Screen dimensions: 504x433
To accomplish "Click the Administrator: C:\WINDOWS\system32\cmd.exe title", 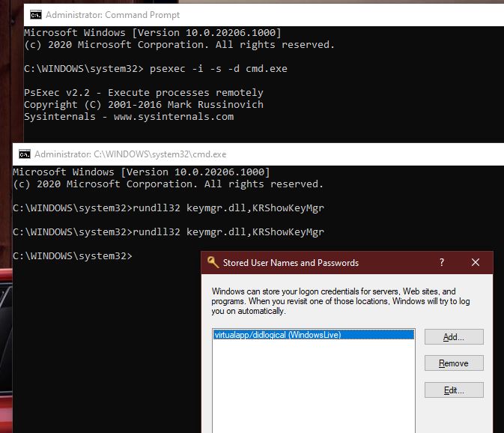I will coord(130,154).
